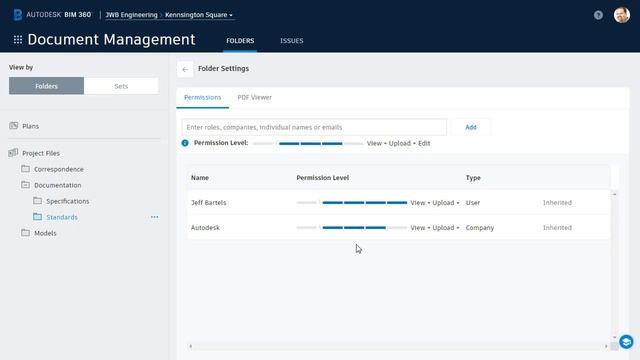Click the Models folder icon
The image size is (640, 360).
point(25,233)
